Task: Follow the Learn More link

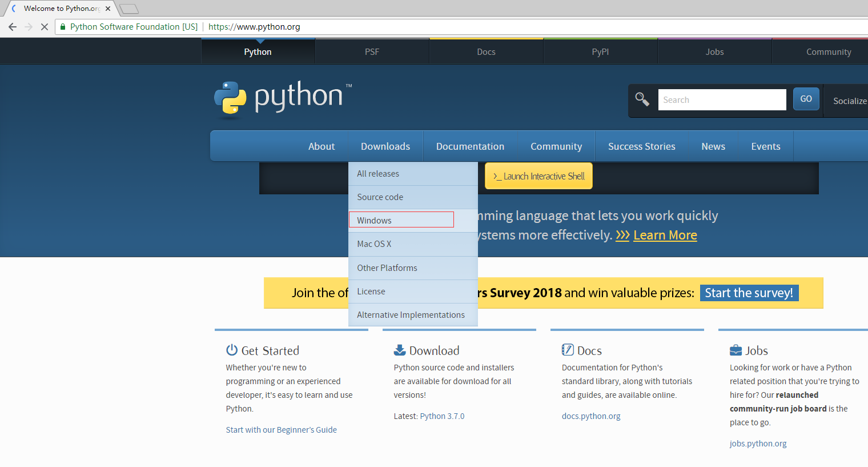Action: pyautogui.click(x=665, y=235)
